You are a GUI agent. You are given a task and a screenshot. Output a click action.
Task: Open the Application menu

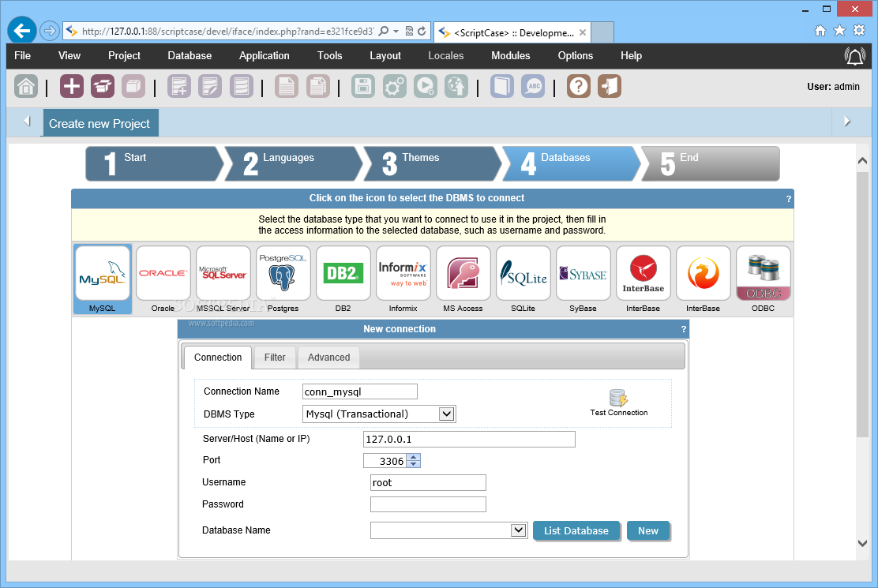tap(265, 55)
